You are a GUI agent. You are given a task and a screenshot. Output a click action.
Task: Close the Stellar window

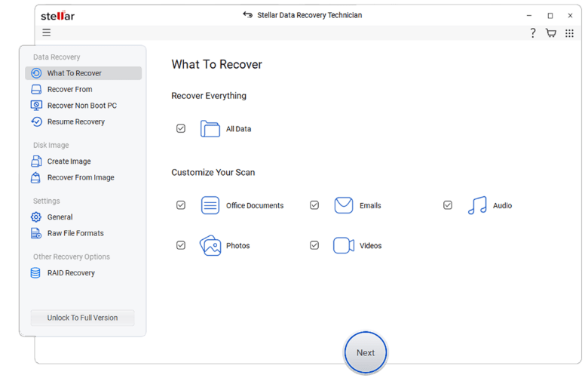[x=570, y=15]
